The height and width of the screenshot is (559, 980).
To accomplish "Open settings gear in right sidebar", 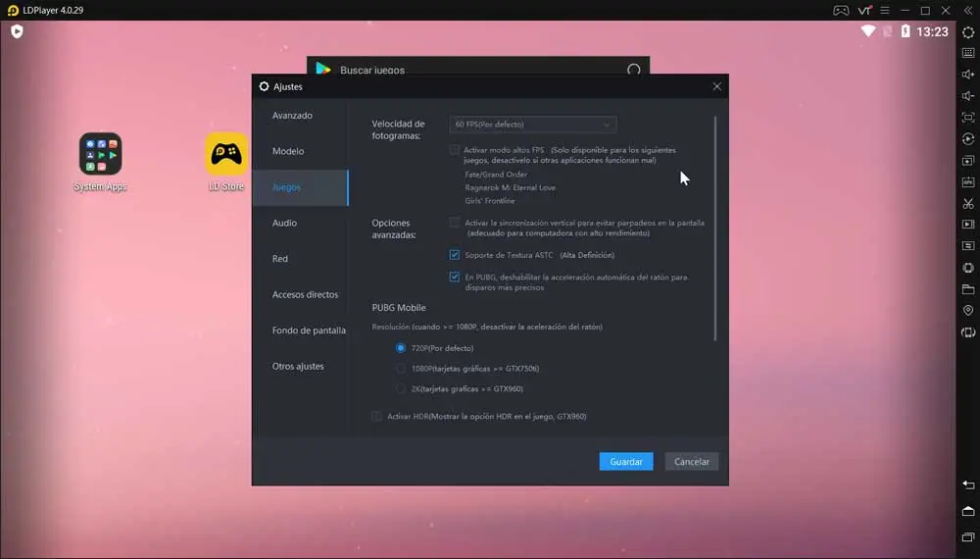I will (x=968, y=32).
